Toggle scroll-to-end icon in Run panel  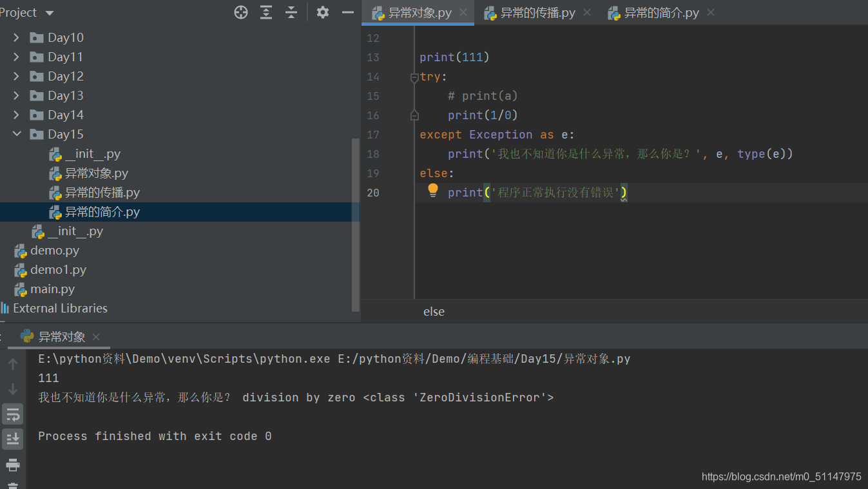[x=12, y=439]
